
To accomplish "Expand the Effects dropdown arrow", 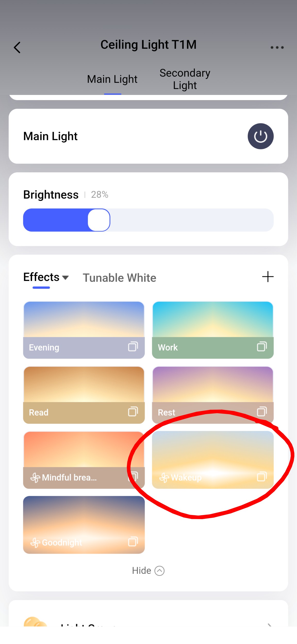I will pyautogui.click(x=66, y=278).
